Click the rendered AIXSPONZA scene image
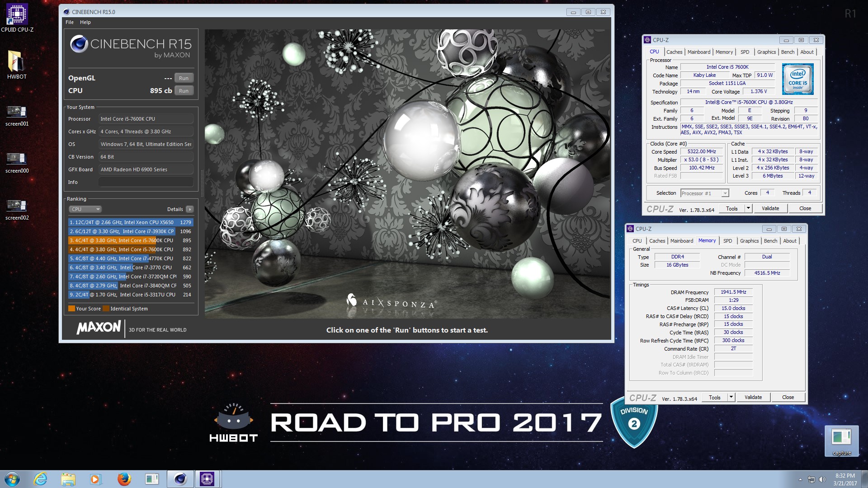Viewport: 868px width, 488px height. point(407,174)
